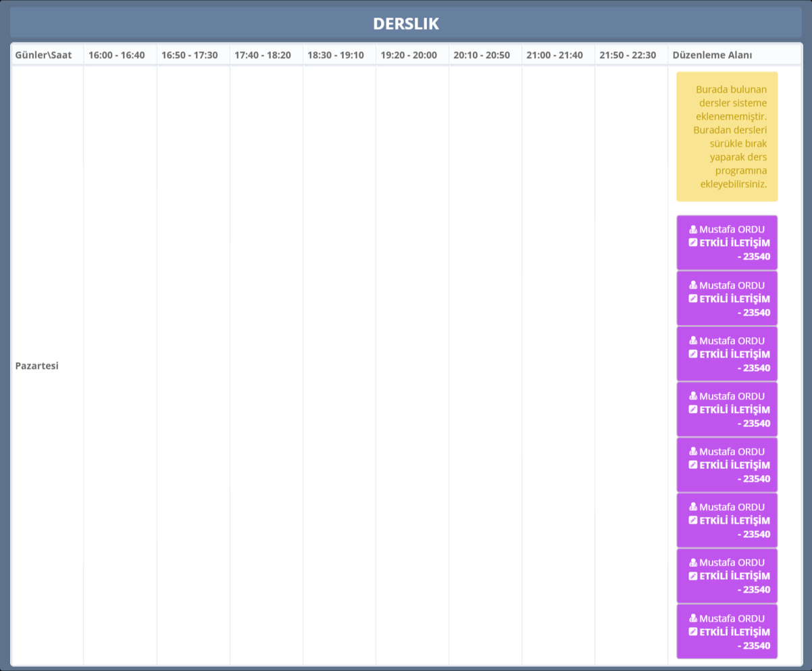The image size is (812, 671).
Task: Select the 16:00 - 16:40 column header
Action: [117, 55]
